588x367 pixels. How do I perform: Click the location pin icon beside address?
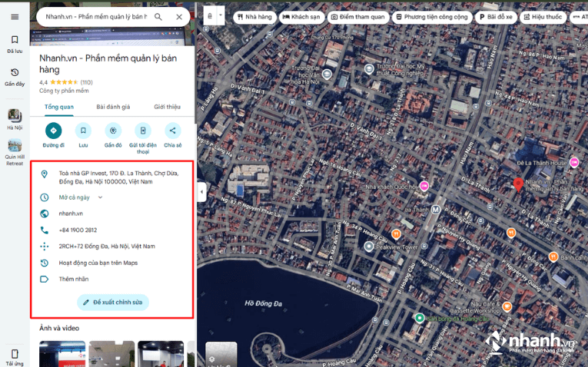tap(45, 174)
